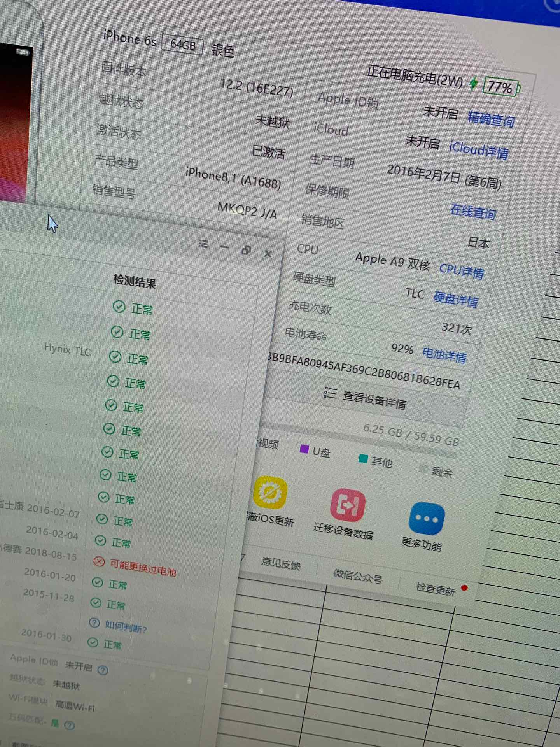
Task: Click the teal 其他 legend swatch
Action: [x=363, y=459]
